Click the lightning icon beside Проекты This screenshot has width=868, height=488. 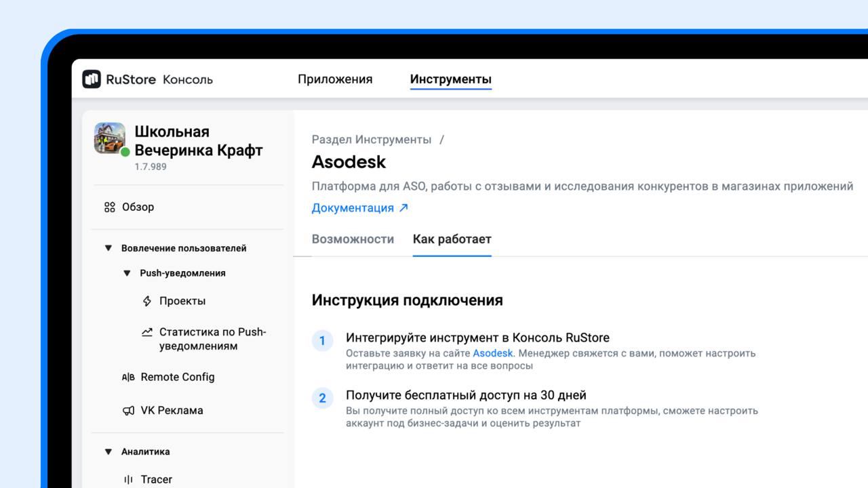pos(147,301)
